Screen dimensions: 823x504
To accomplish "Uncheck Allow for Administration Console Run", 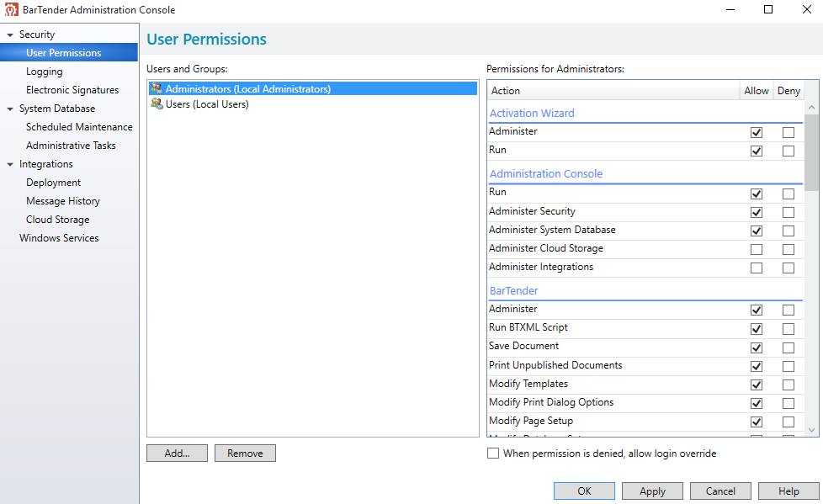I will pos(757,194).
